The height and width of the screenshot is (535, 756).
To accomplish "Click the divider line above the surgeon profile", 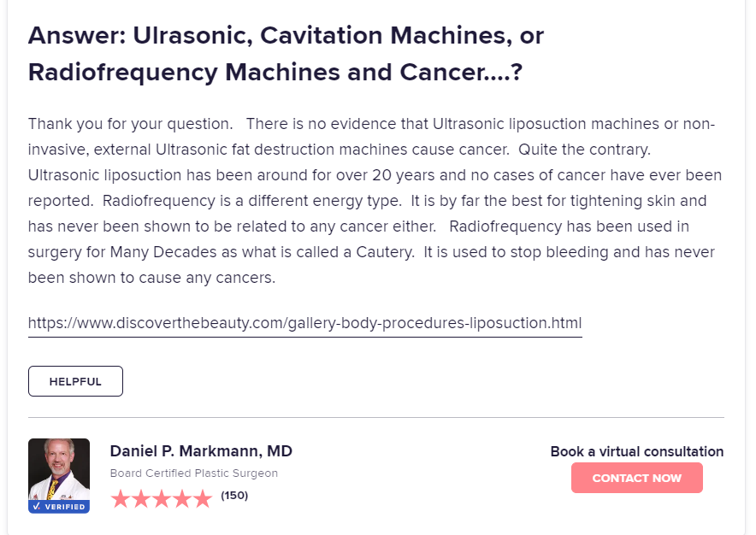I will coord(376,418).
